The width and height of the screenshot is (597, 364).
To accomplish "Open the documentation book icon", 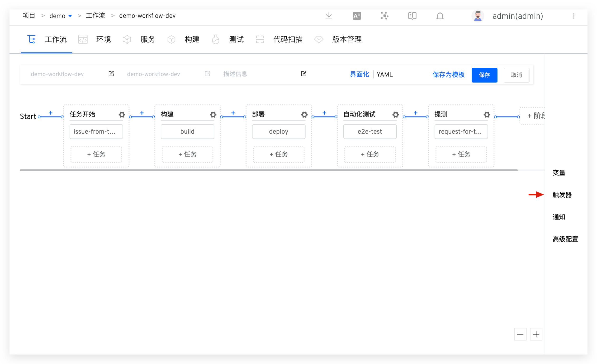I will 412,16.
